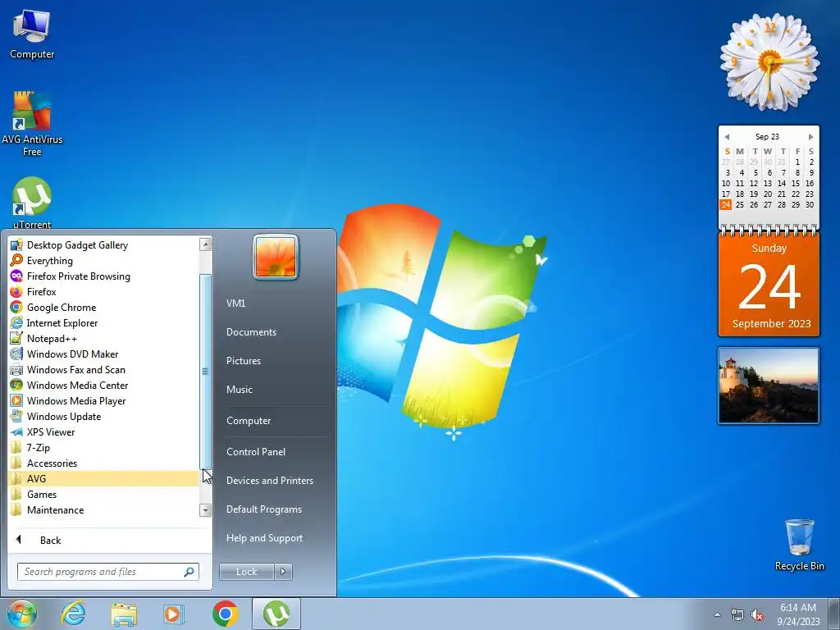840x630 pixels.
Task: Click the orange Sunday 24 date panel
Action: pyautogui.click(x=769, y=285)
